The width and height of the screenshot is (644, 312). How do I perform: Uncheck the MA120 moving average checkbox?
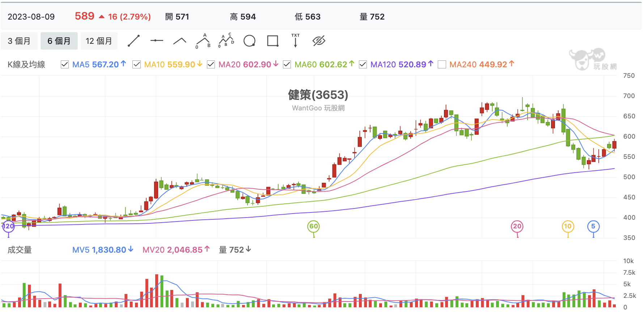[x=363, y=64]
